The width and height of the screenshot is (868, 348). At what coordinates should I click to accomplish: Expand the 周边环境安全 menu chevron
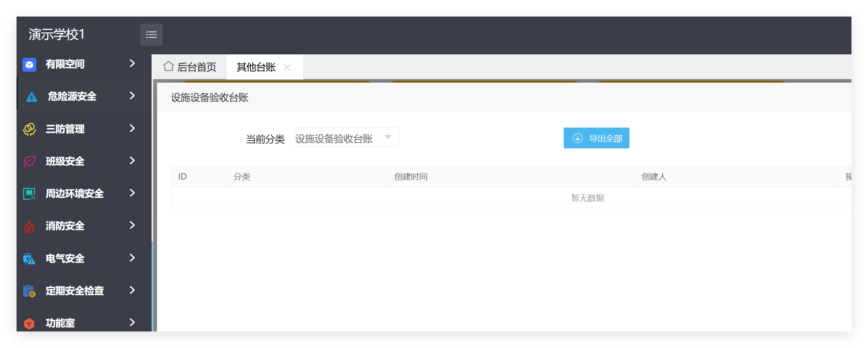click(132, 193)
